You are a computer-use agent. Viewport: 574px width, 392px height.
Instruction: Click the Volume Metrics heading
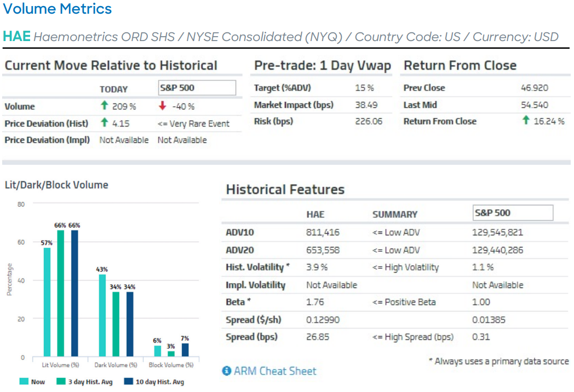pos(57,8)
